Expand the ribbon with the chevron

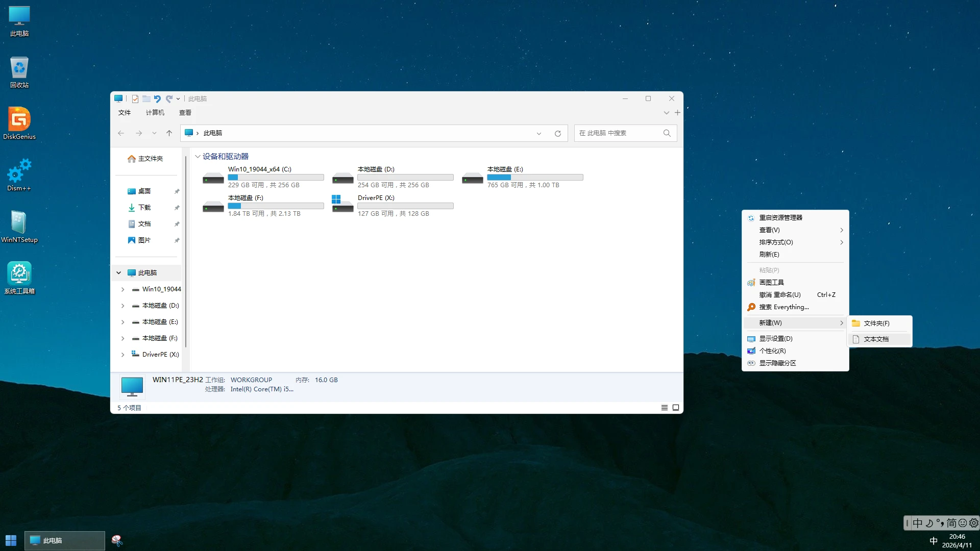click(x=666, y=113)
